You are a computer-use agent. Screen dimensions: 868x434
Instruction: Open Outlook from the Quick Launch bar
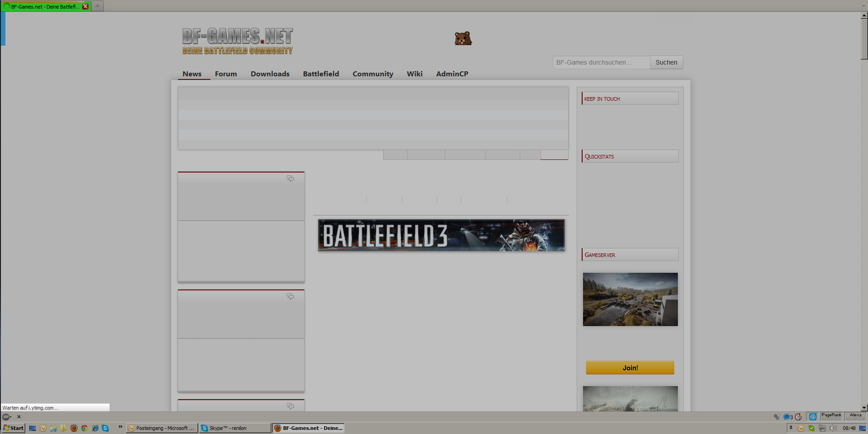[43, 428]
